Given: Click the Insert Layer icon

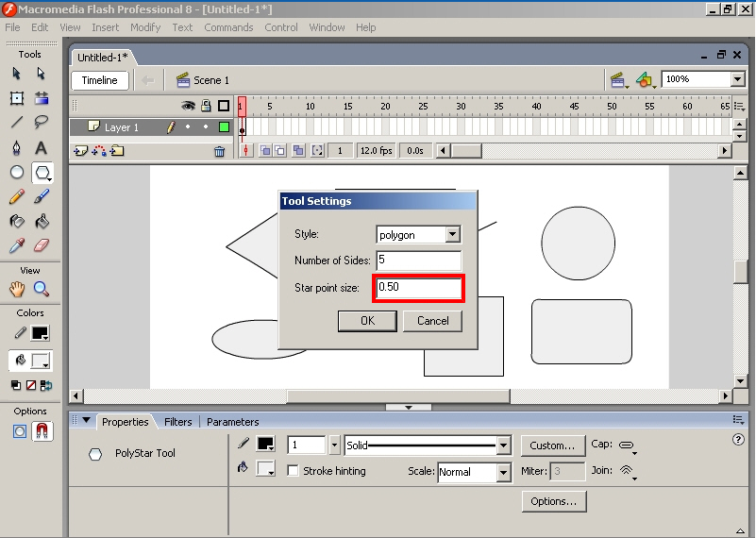Looking at the screenshot, I should [80, 151].
